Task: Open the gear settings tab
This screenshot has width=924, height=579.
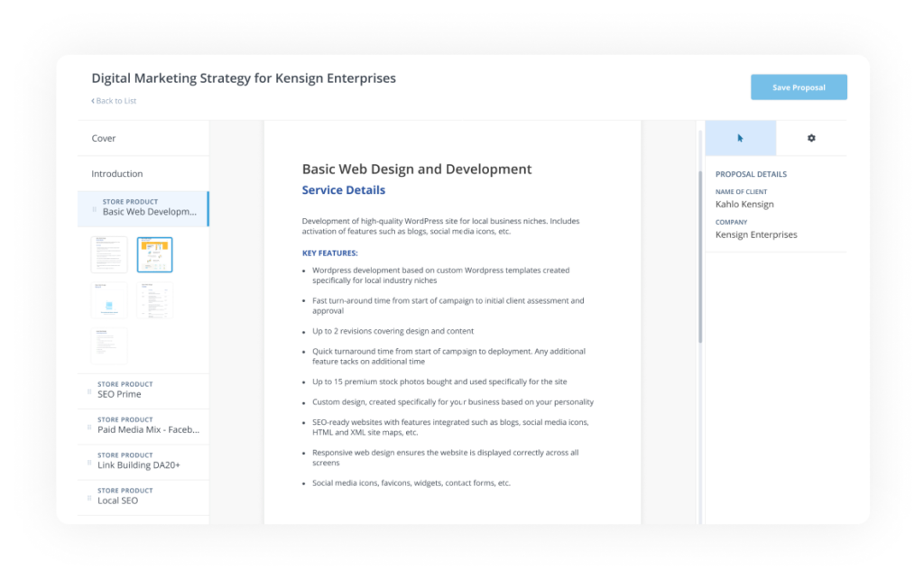Action: pos(810,138)
